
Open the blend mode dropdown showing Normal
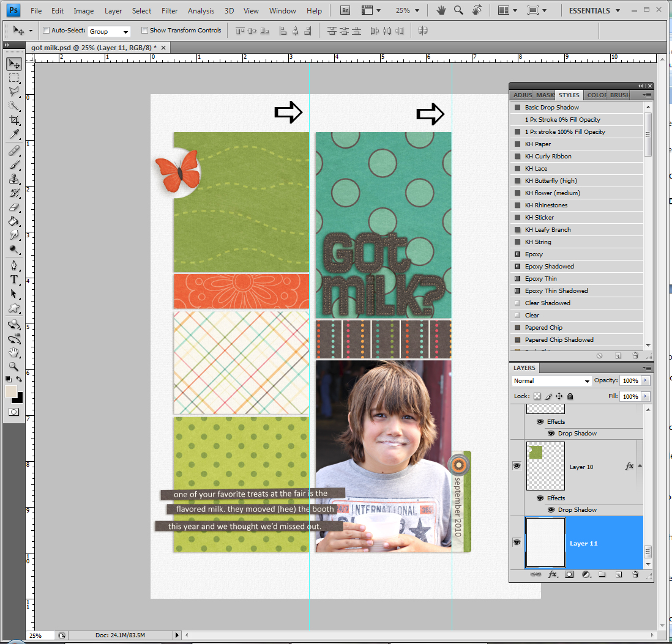coord(551,380)
